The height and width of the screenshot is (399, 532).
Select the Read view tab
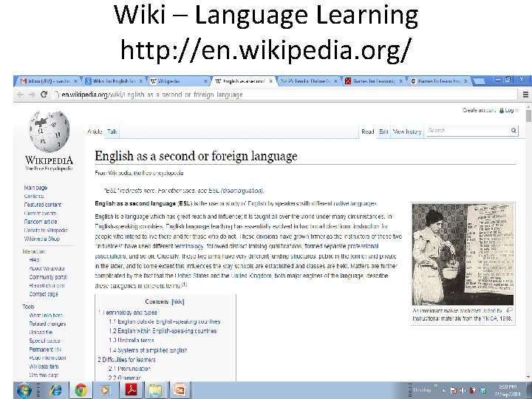tap(368, 132)
